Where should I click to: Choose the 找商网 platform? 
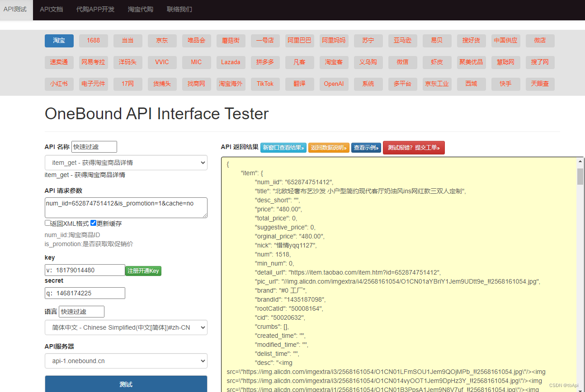point(197,84)
